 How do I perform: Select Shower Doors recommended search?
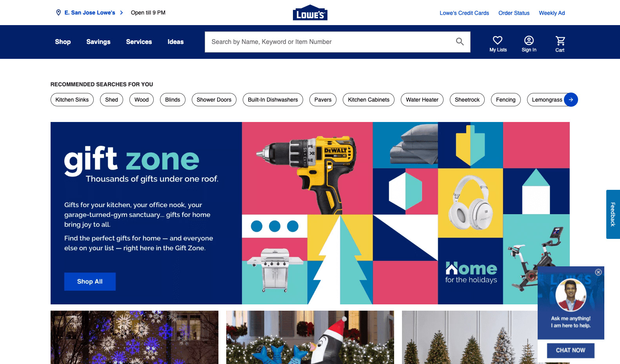[214, 100]
